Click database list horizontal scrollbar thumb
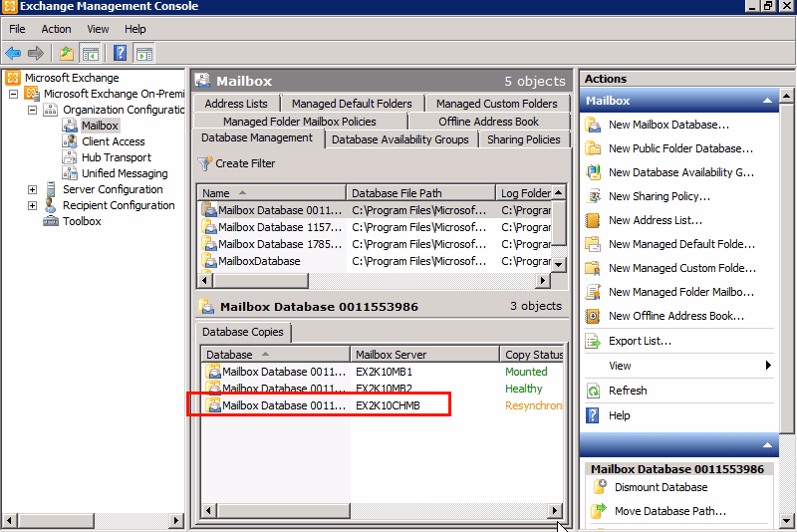The image size is (797, 532). [x=261, y=280]
